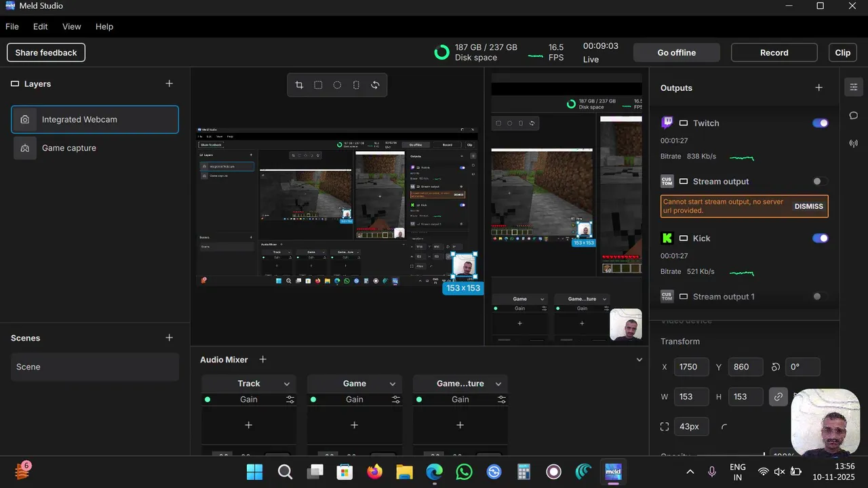868x488 pixels.
Task: Select the Integrated Webcam layer
Action: (x=95, y=119)
